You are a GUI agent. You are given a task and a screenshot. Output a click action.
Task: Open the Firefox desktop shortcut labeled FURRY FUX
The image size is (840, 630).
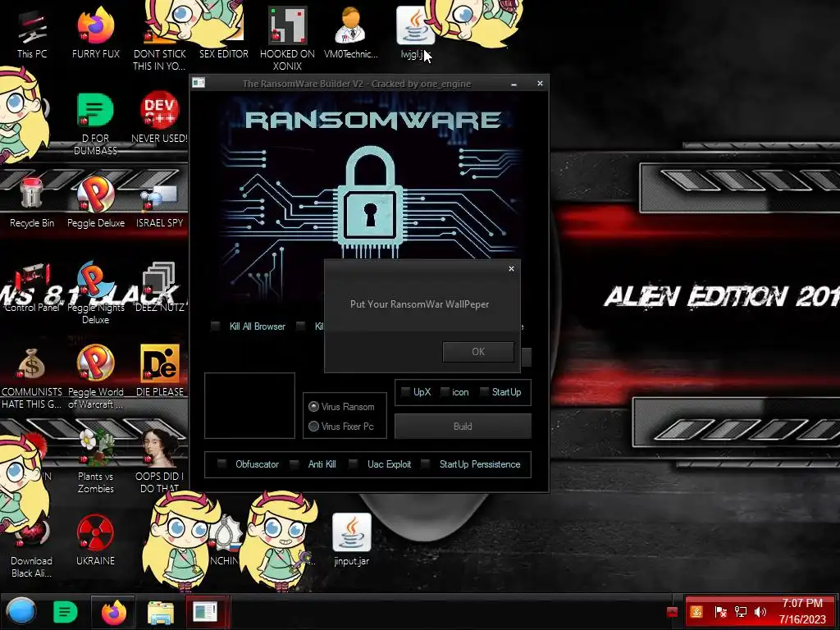(95, 33)
